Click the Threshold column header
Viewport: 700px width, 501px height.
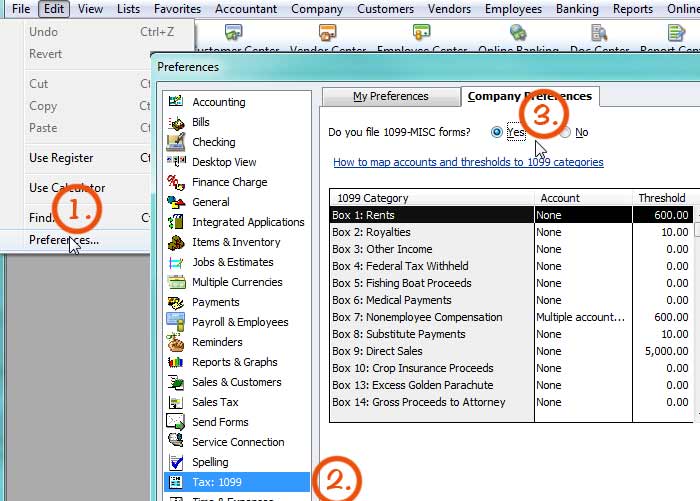[662, 198]
